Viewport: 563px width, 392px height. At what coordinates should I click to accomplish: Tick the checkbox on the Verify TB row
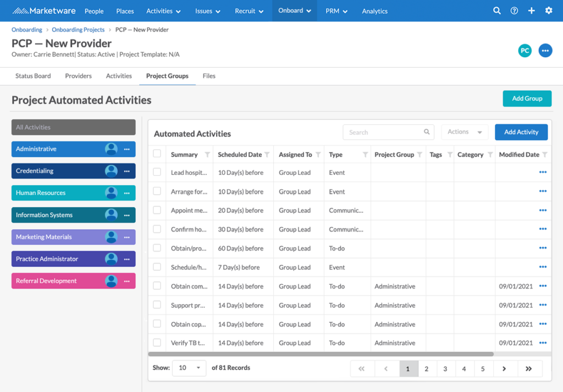[x=157, y=343]
